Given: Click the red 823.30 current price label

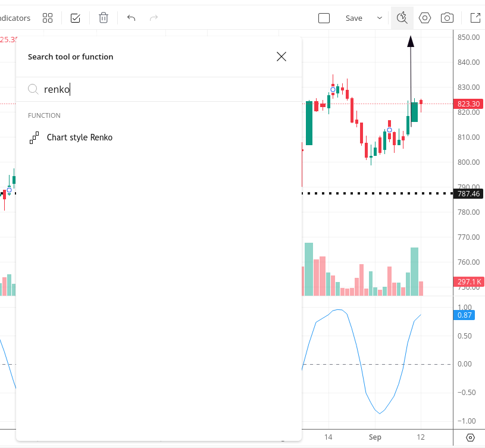Looking at the screenshot, I should coord(468,104).
